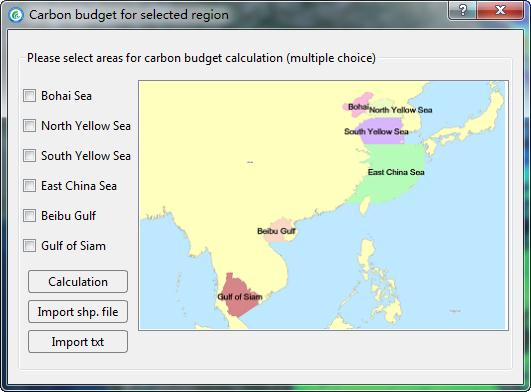Click the app logo icon in title bar

point(16,15)
